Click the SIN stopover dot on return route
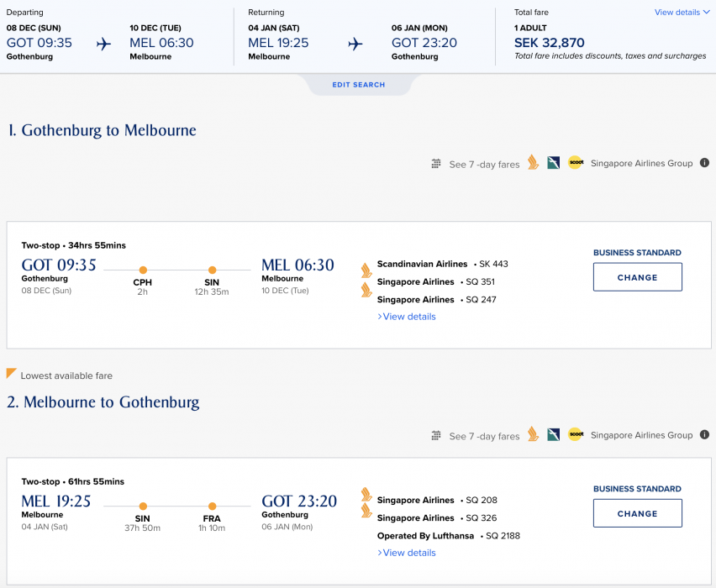The height and width of the screenshot is (588, 716). (143, 506)
